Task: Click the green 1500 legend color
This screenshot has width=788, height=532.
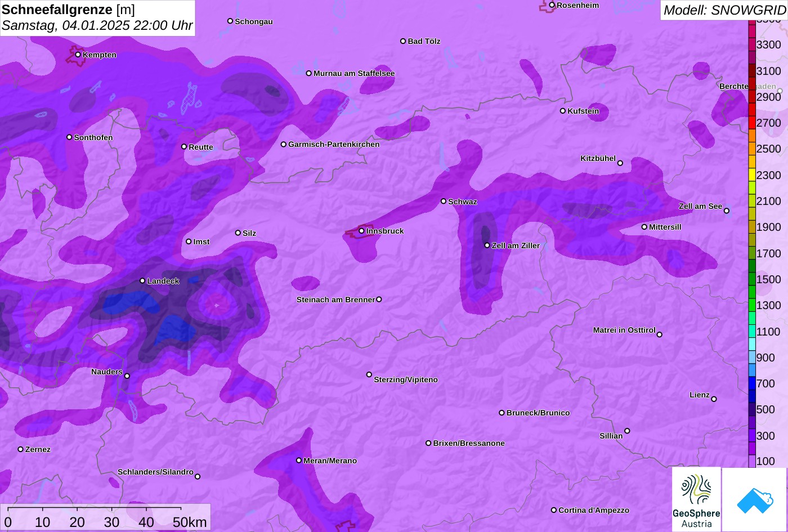Action: tap(752, 279)
